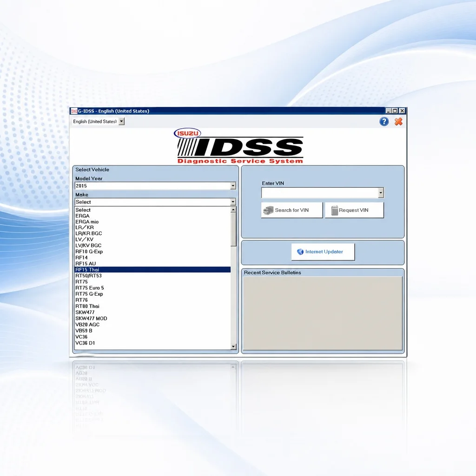This screenshot has height=476, width=476.
Task: Open the Enter VIN dropdown arrow
Action: click(x=381, y=193)
